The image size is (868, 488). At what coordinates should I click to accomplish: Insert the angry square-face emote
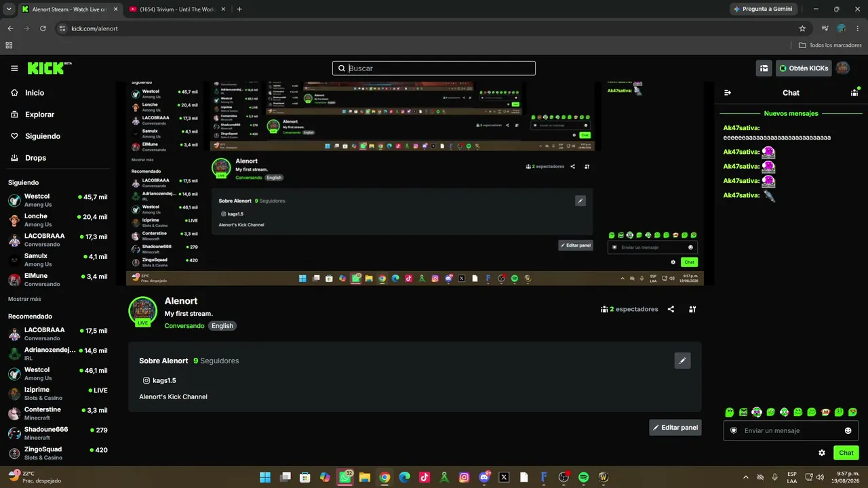coord(743,412)
